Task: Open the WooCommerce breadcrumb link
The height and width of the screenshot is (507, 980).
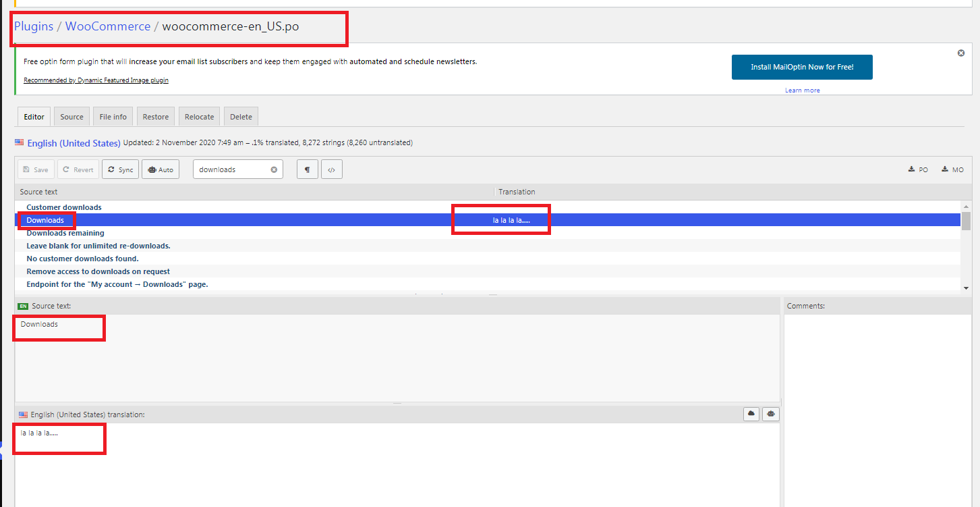Action: 108,26
